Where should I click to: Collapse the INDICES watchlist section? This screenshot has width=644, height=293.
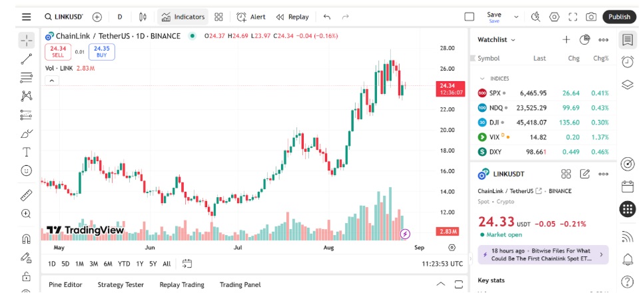pyautogui.click(x=483, y=79)
